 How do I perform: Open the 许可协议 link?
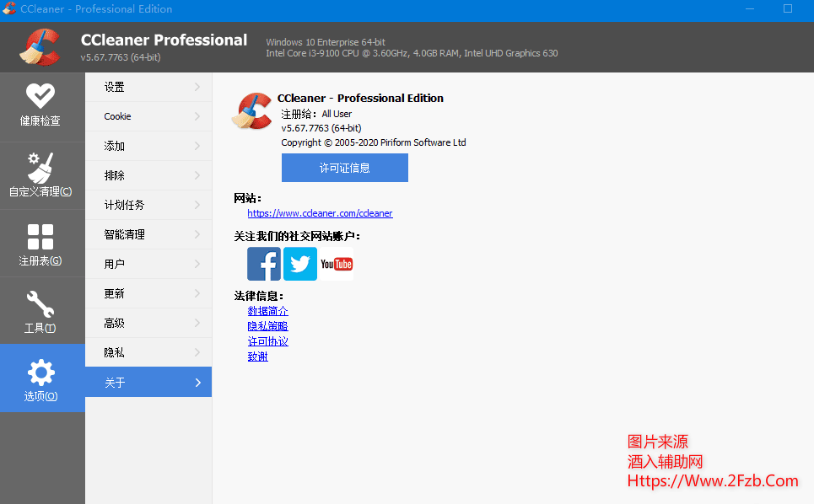267,341
